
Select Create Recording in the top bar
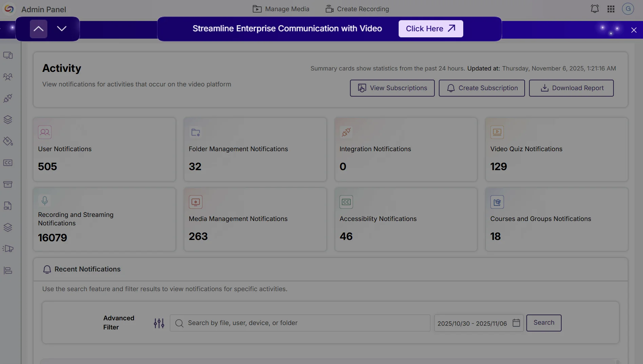tap(357, 9)
